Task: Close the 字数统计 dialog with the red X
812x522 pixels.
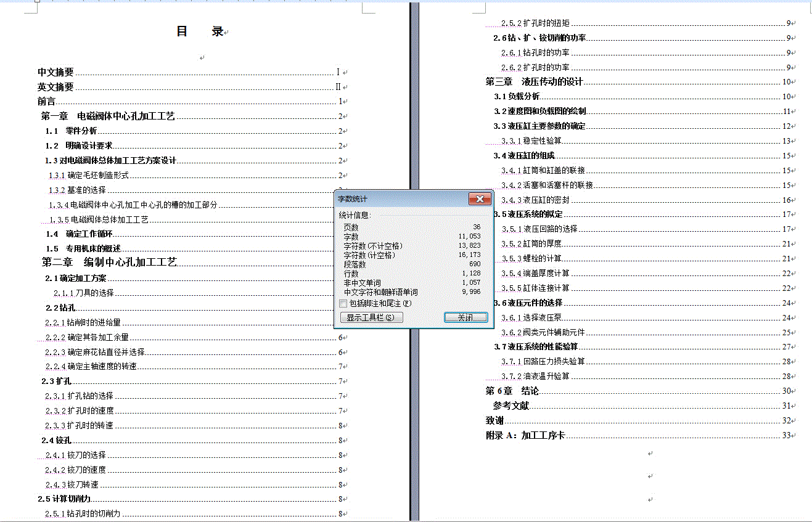Action: [480, 198]
